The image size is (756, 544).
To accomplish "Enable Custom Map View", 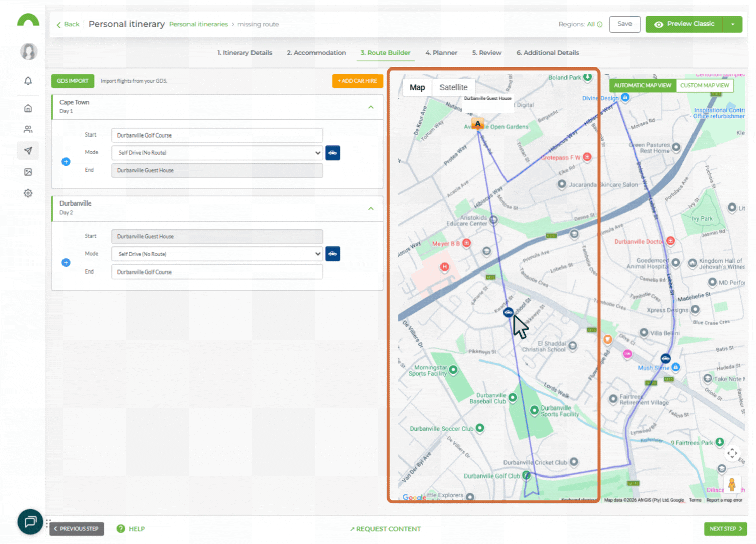I will tap(705, 85).
